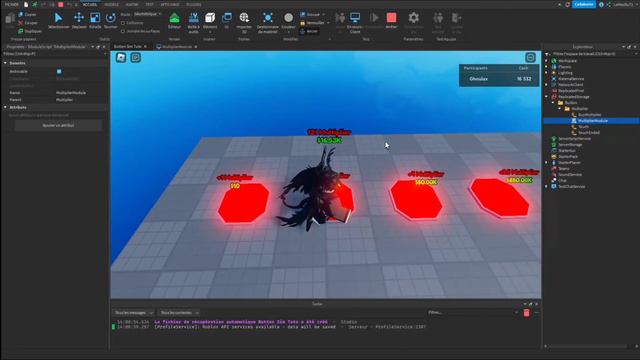Screen dimensions: 640x360
Task: Collapse the Button folder
Action: point(554,103)
